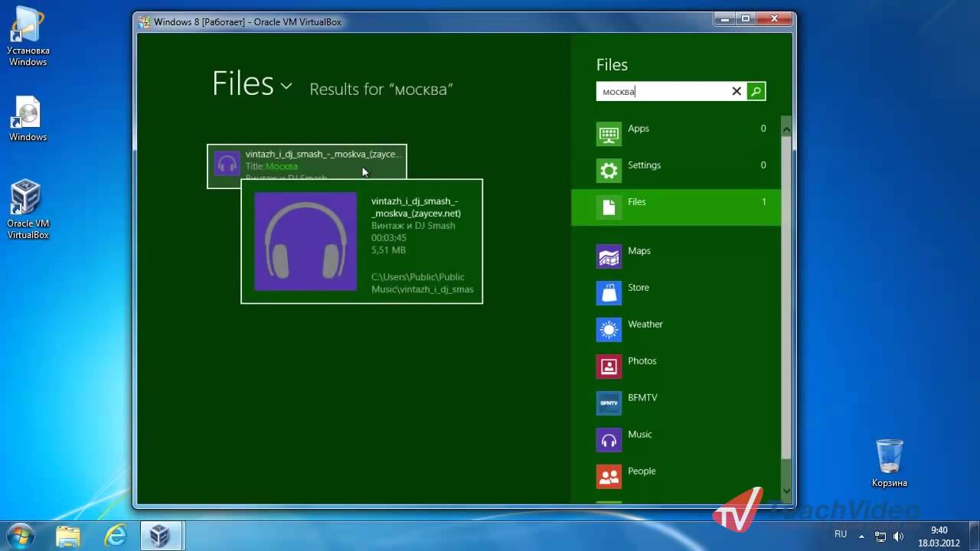The width and height of the screenshot is (980, 551).
Task: Select the Settings category label
Action: tap(644, 165)
